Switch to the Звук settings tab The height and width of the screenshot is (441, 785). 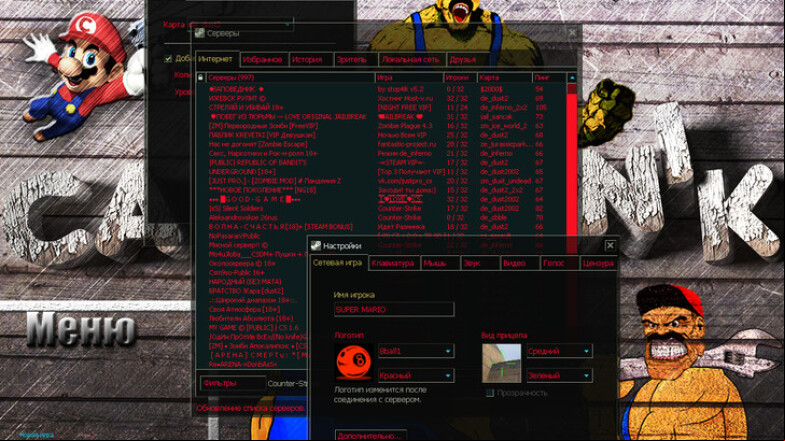click(480, 263)
